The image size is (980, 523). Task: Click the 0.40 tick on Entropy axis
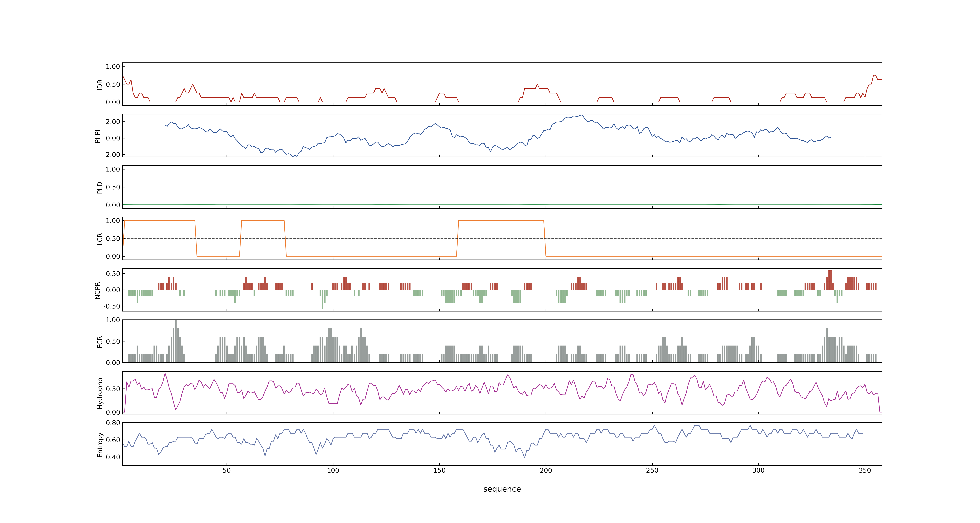(113, 457)
